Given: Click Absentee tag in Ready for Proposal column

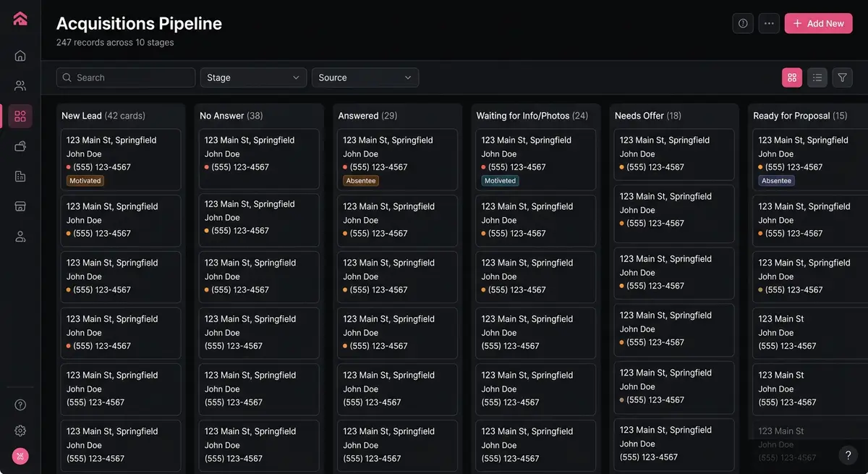Looking at the screenshot, I should pyautogui.click(x=776, y=181).
